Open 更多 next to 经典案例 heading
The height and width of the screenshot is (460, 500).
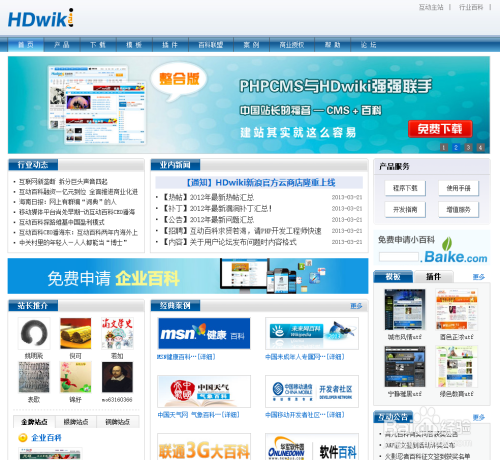(356, 306)
